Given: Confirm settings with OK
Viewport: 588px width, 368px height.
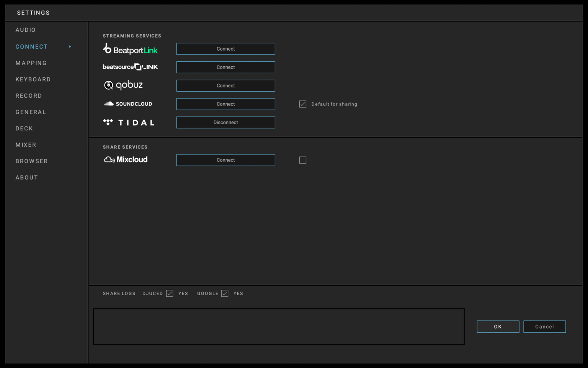Looking at the screenshot, I should [x=498, y=327].
